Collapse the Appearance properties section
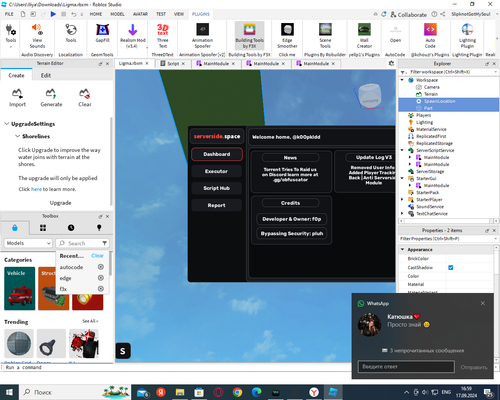500x400 pixels. click(402, 249)
